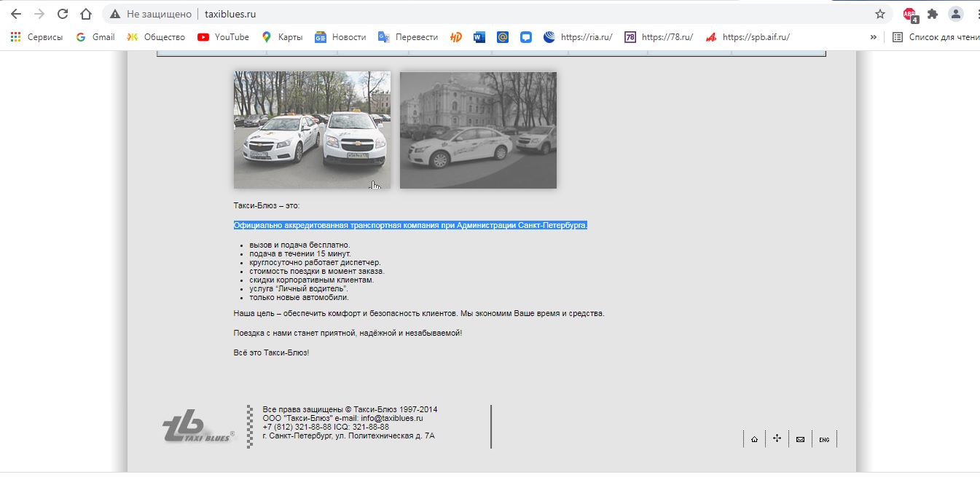This screenshot has height=477, width=980.
Task: Open the YouTube bookmark
Action: pyautogui.click(x=223, y=37)
